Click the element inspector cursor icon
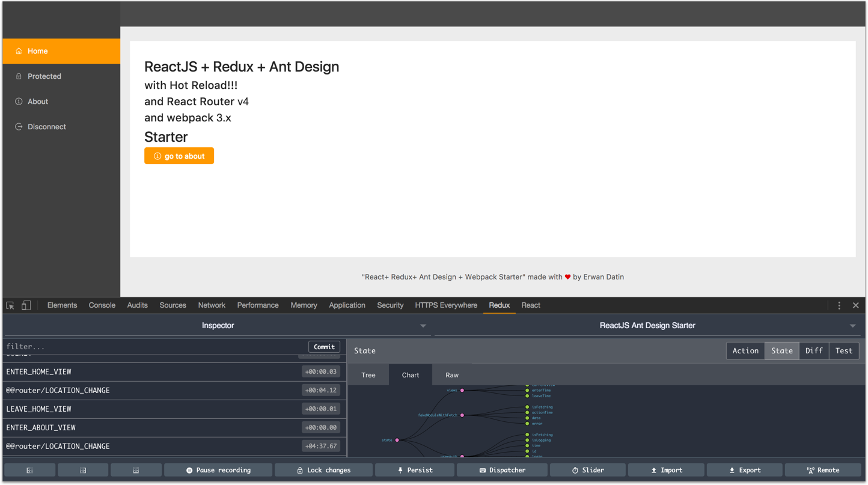 [10, 306]
